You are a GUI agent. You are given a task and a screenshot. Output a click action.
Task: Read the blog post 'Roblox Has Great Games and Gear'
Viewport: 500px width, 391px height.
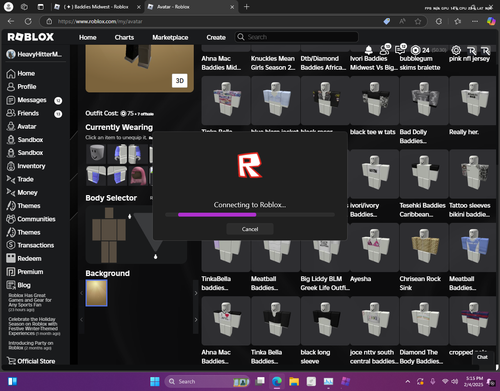point(30,302)
